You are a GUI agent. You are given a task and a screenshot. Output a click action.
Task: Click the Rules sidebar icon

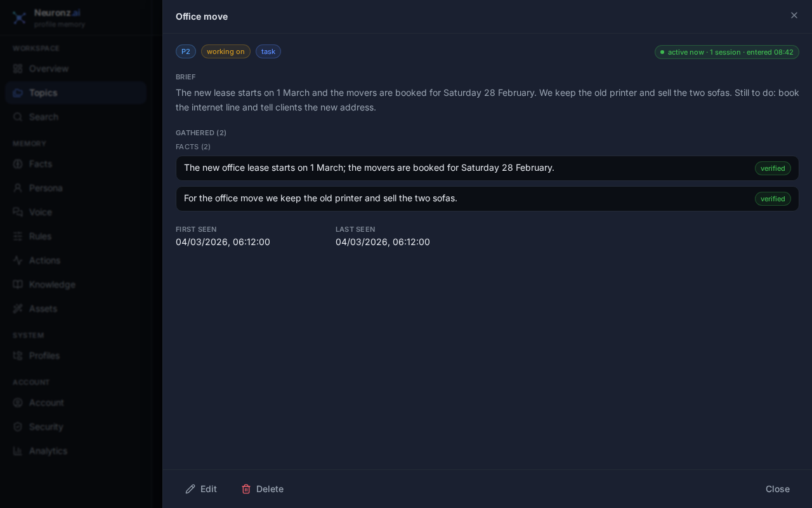tap(18, 236)
